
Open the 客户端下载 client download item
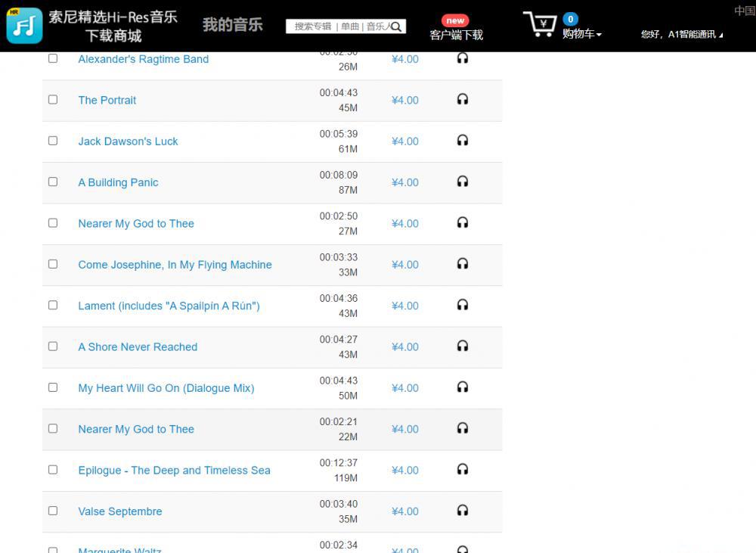(x=456, y=35)
